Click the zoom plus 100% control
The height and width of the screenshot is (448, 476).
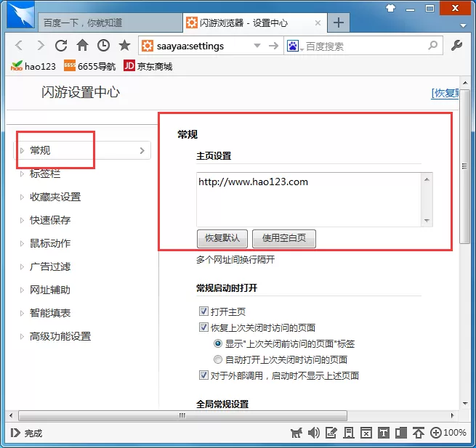tap(448, 433)
